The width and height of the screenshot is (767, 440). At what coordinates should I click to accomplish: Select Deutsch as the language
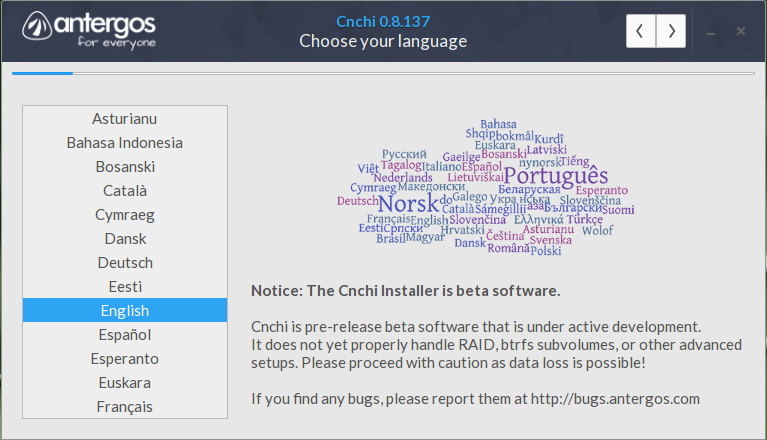tap(125, 263)
